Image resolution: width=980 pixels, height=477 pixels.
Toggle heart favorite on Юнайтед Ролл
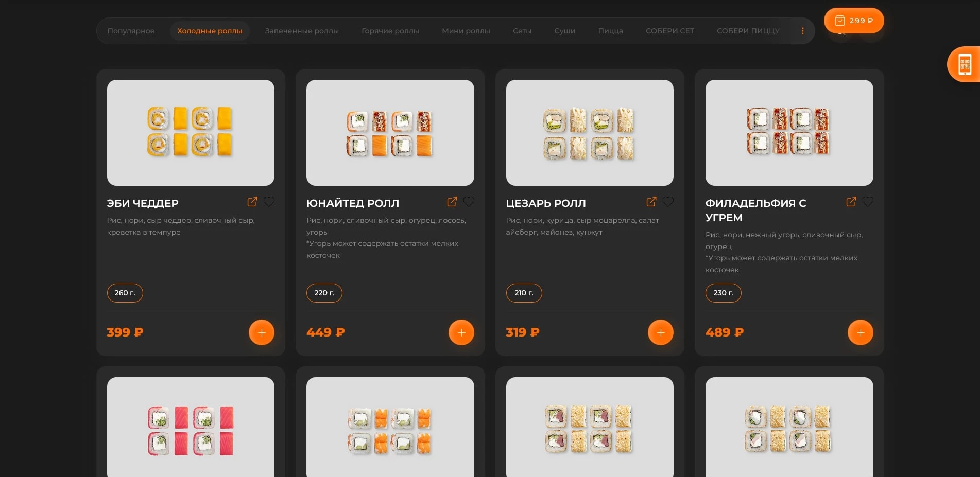[469, 202]
